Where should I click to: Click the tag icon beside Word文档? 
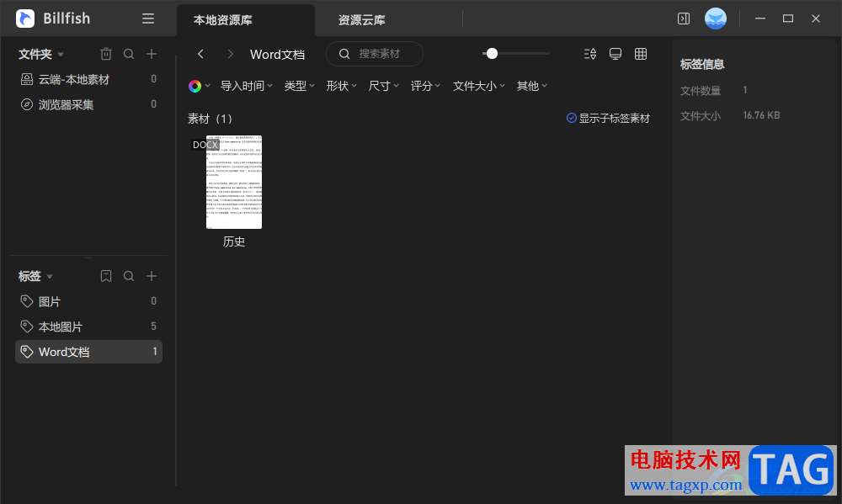(x=27, y=352)
